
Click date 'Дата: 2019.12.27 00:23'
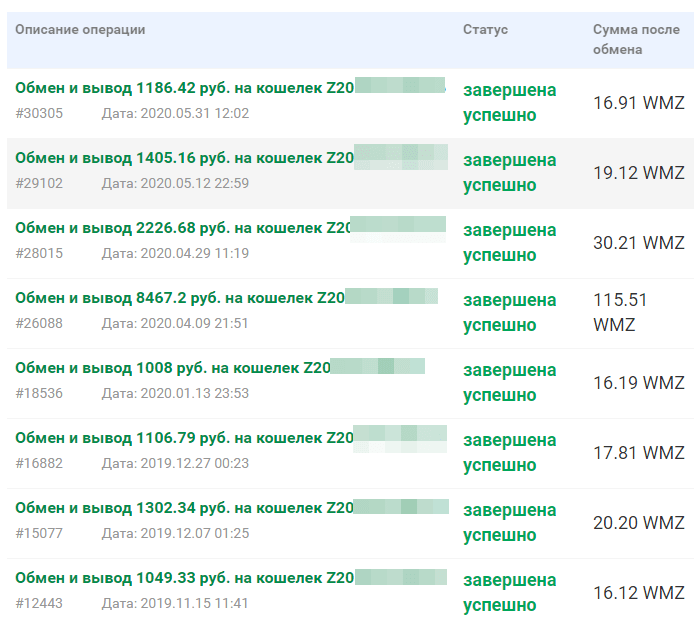[x=175, y=464]
